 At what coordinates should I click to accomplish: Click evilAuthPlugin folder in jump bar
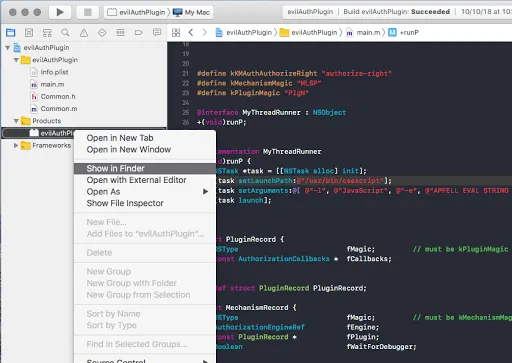coord(308,33)
